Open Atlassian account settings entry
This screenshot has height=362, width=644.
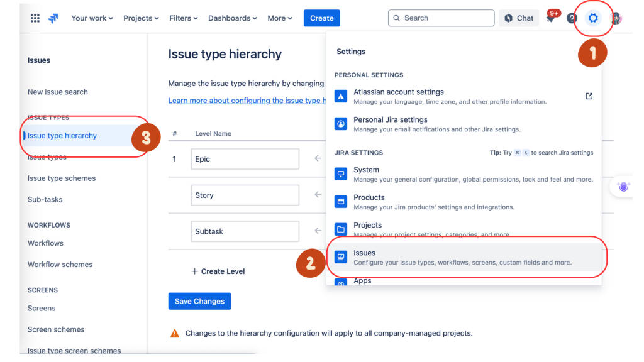coord(464,96)
